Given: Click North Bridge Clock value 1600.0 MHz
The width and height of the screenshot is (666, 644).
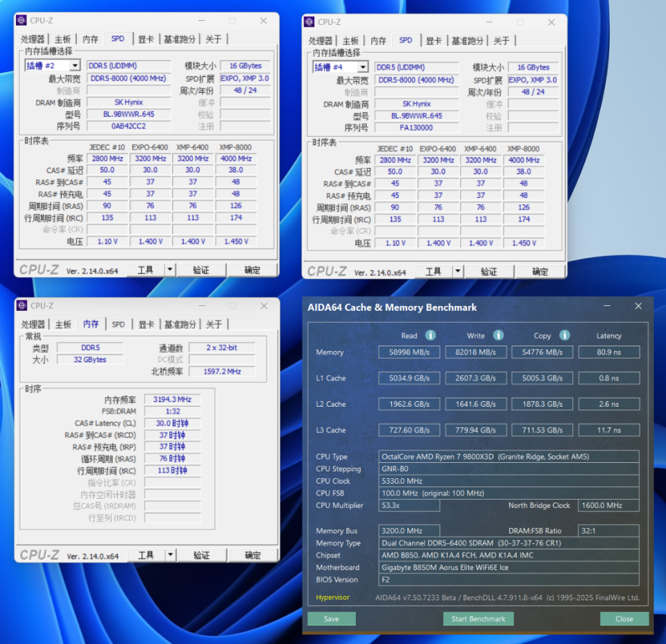Looking at the screenshot, I should (x=608, y=505).
